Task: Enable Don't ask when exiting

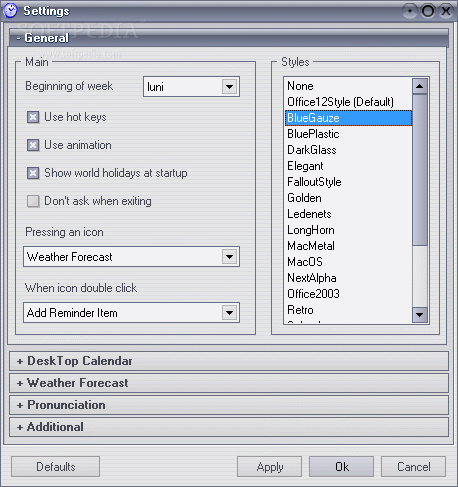Action: coord(33,201)
